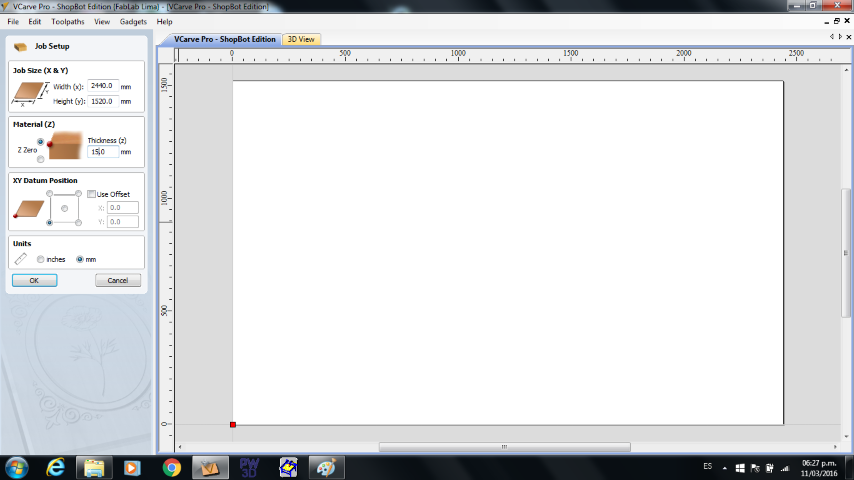Select center XY datum position
This screenshot has height=480, width=854.
pyautogui.click(x=64, y=209)
